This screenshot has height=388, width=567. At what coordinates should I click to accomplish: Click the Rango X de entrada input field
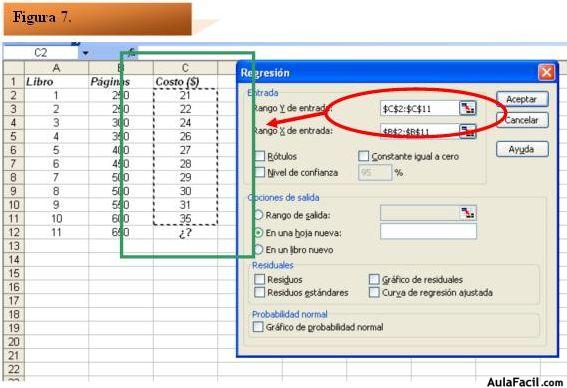pos(419,131)
